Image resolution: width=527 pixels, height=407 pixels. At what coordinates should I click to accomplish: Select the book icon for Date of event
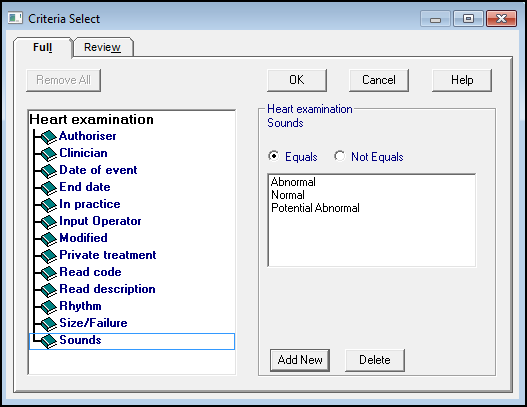(x=49, y=171)
